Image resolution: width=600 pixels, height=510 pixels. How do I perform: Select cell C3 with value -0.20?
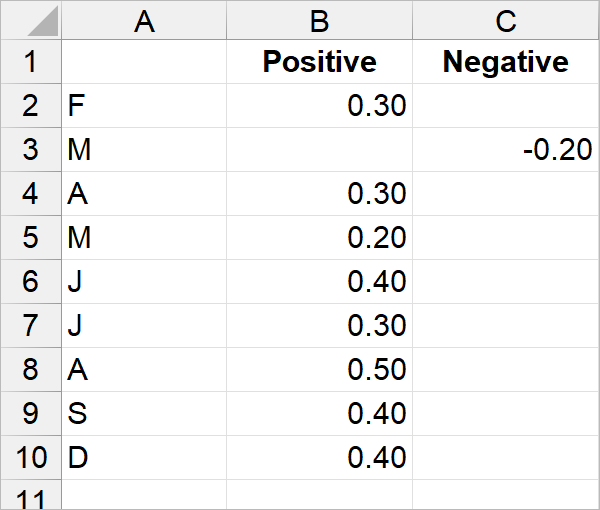pyautogui.click(x=505, y=150)
